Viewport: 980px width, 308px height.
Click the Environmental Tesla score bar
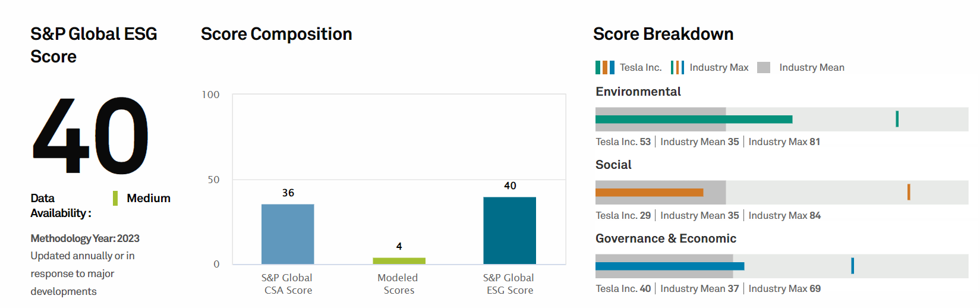694,120
